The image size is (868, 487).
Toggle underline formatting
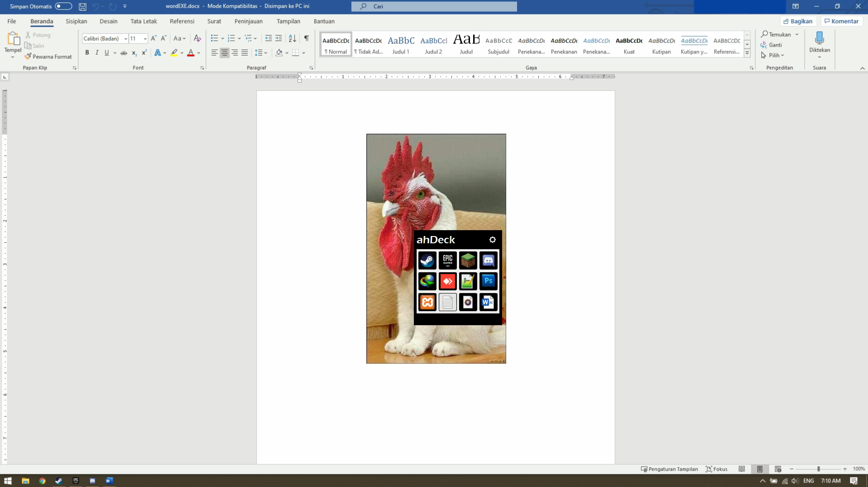pos(107,53)
